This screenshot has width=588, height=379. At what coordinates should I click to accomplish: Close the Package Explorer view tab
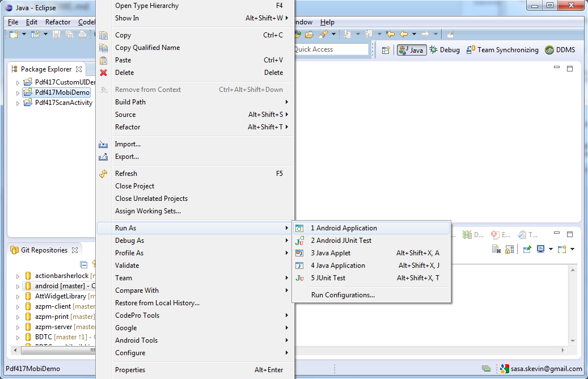pos(79,69)
